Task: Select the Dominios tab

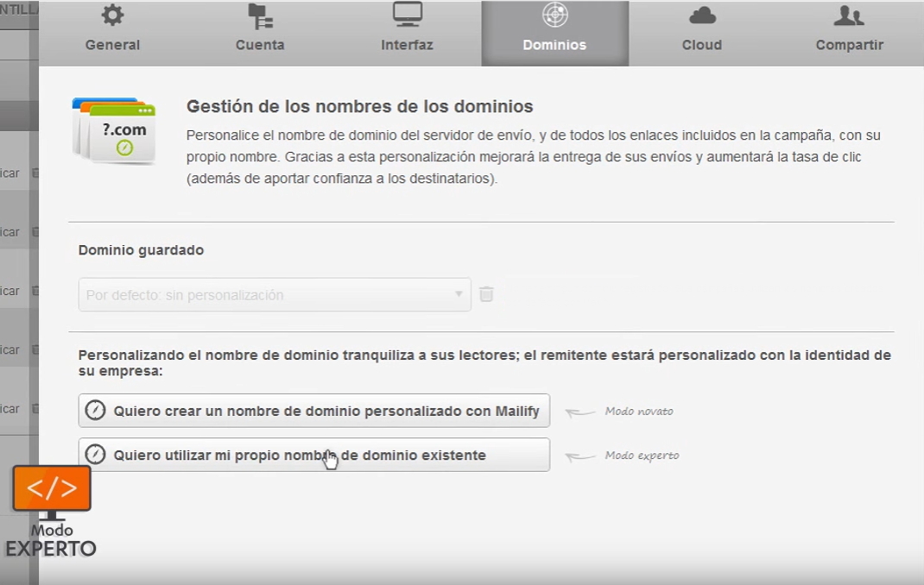Action: (554, 33)
